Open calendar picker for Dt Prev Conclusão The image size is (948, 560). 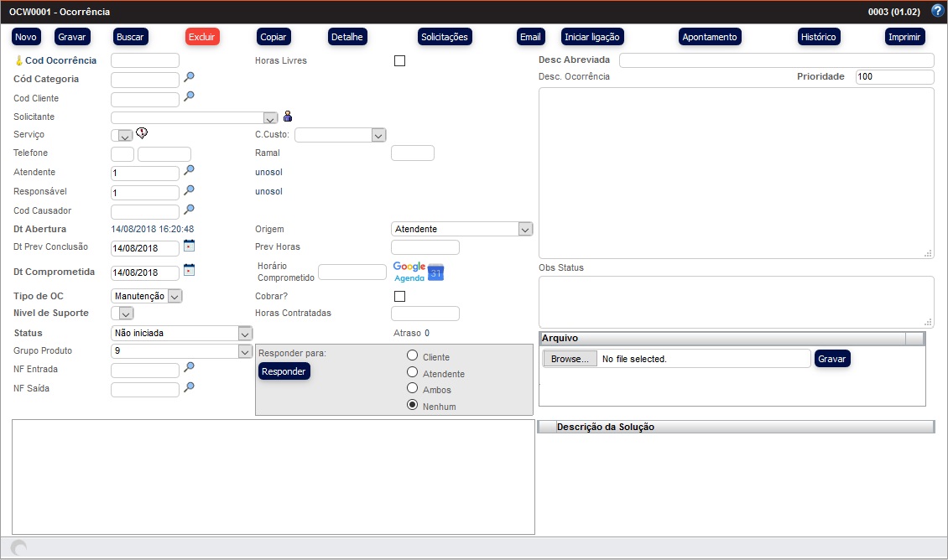pos(190,246)
